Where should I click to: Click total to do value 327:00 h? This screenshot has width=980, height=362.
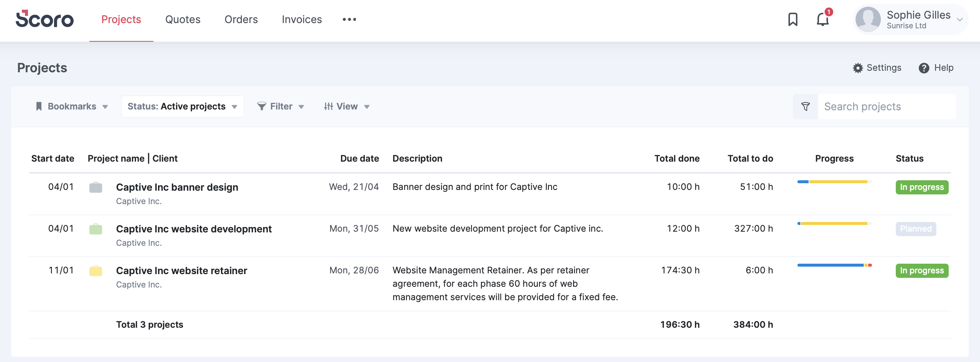click(x=753, y=229)
